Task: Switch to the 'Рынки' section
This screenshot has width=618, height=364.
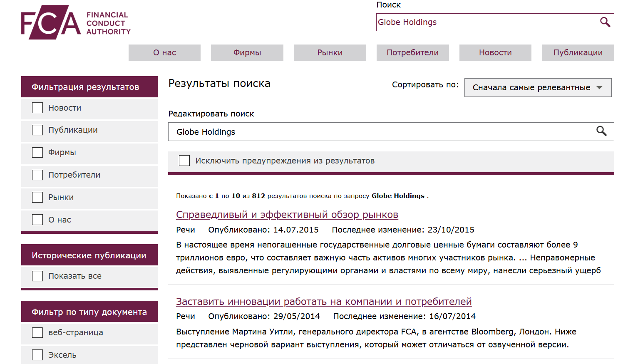Action: (x=330, y=52)
